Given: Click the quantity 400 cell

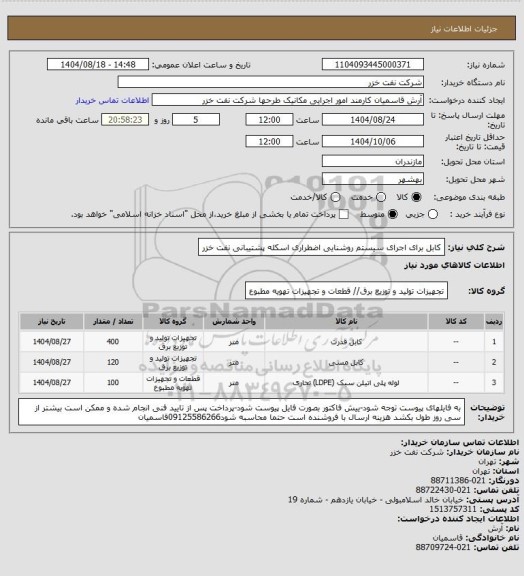Looking at the screenshot, I should (x=113, y=342).
